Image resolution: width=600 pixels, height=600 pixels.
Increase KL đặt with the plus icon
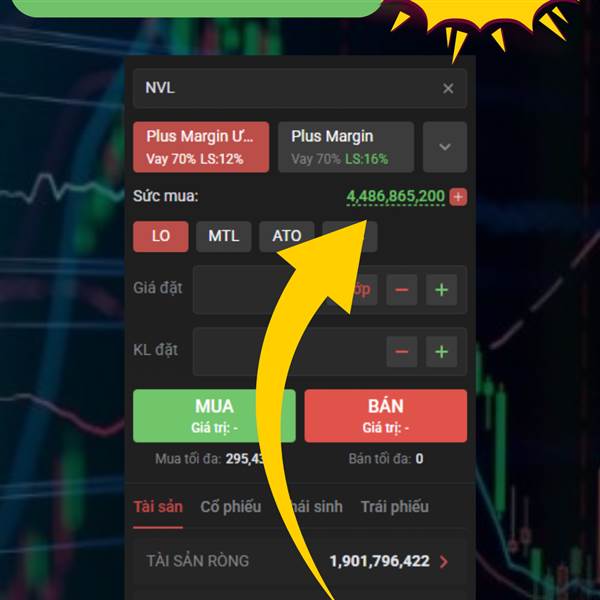441,352
